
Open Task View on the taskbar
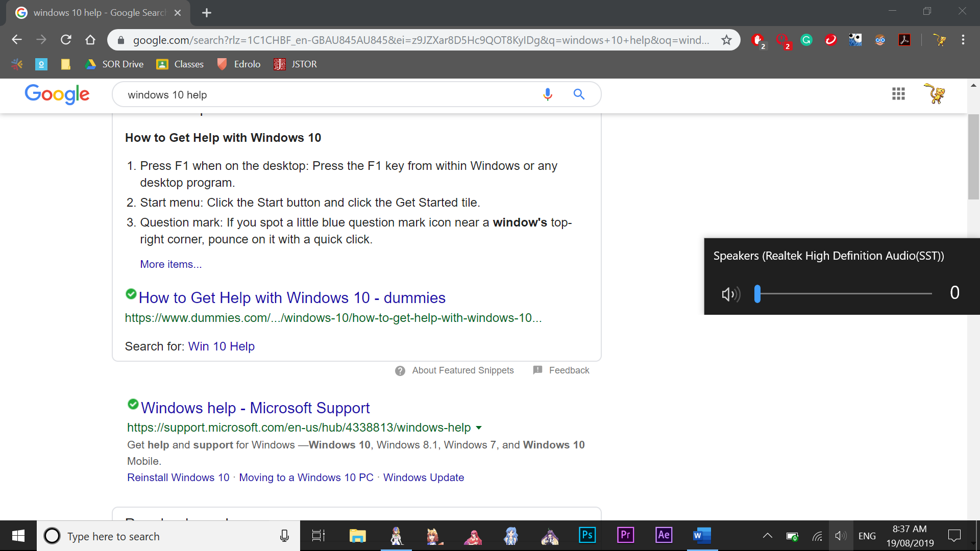point(318,536)
